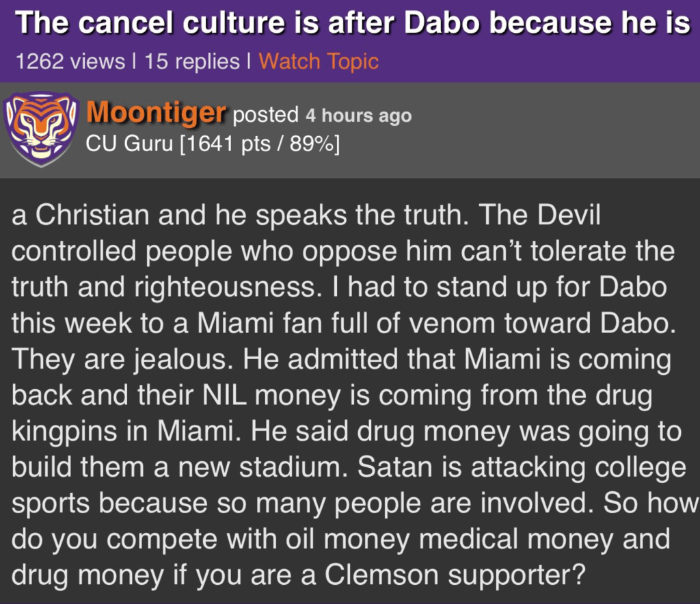Click the 'posted 4 hours ago' timestamp
The height and width of the screenshot is (604, 700).
(x=322, y=116)
